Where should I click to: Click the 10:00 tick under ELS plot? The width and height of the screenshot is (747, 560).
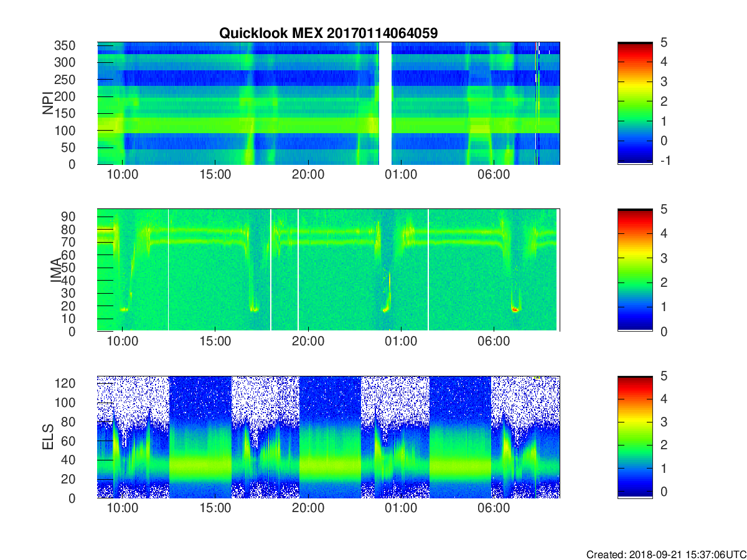click(123, 508)
